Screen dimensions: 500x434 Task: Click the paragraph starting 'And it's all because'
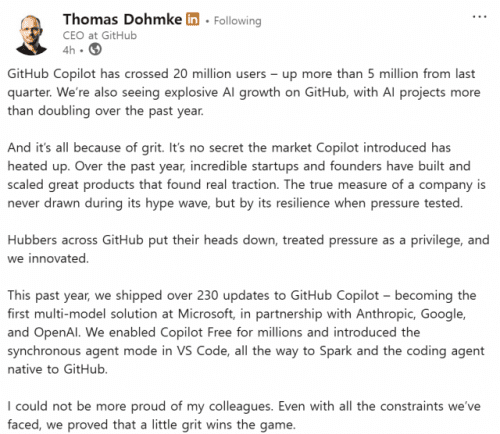[x=246, y=175]
